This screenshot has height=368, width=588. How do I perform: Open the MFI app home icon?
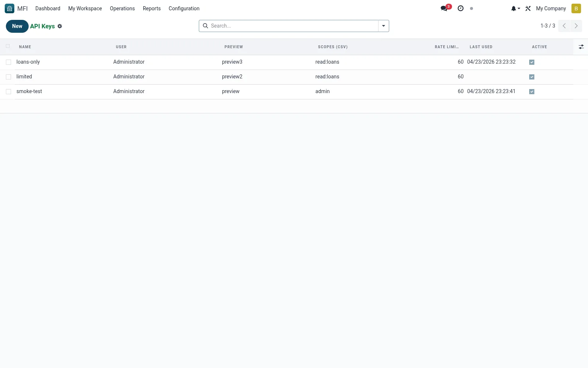pyautogui.click(x=10, y=8)
